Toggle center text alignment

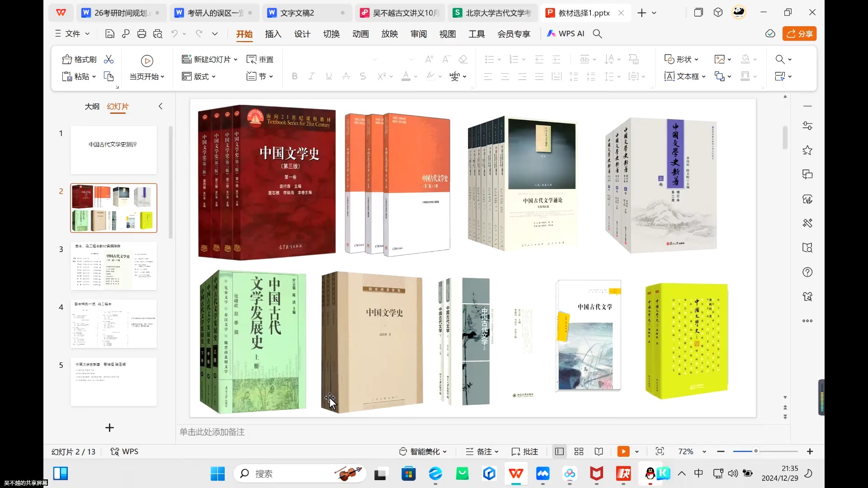[505, 76]
